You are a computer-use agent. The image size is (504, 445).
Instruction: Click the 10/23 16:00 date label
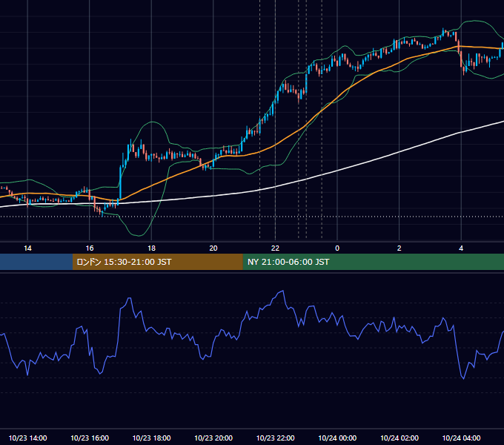(x=90, y=438)
